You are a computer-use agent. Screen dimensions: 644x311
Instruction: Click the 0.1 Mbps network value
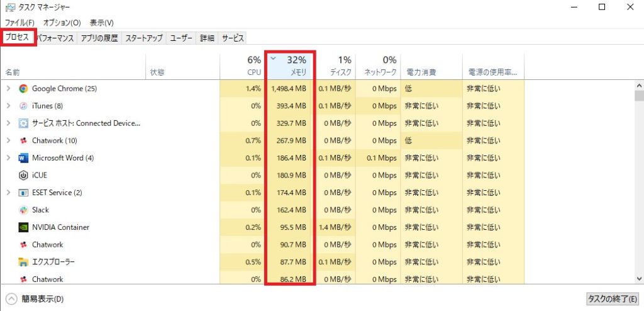tap(382, 158)
